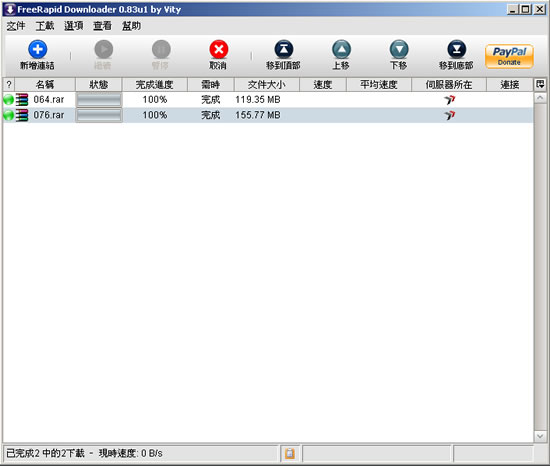Move selection to top with 移到頂部

tap(283, 55)
